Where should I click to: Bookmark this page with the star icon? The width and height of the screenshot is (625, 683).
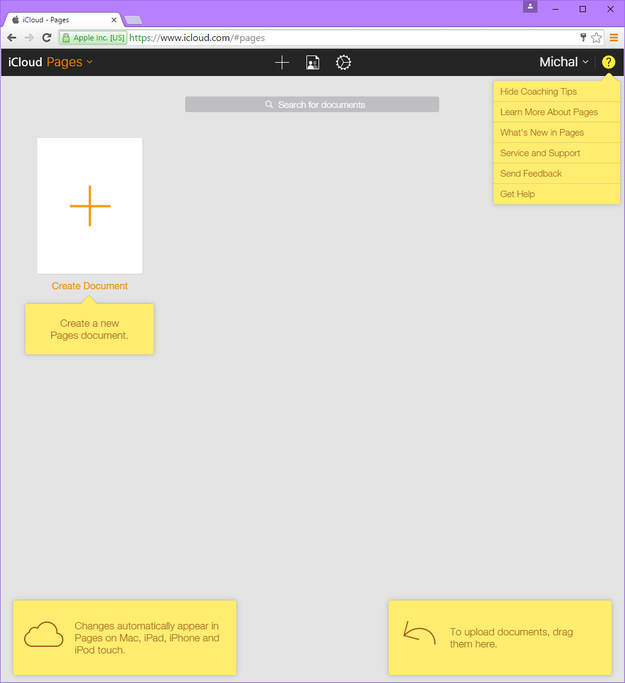596,38
